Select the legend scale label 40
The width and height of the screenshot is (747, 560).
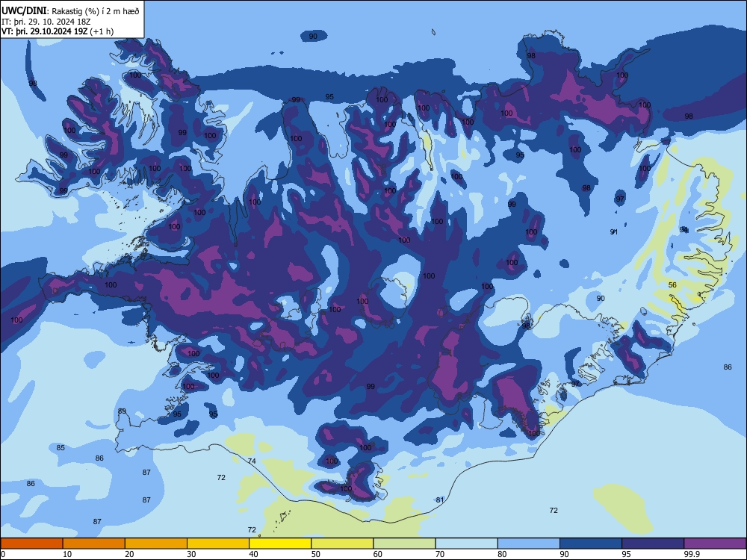(253, 554)
